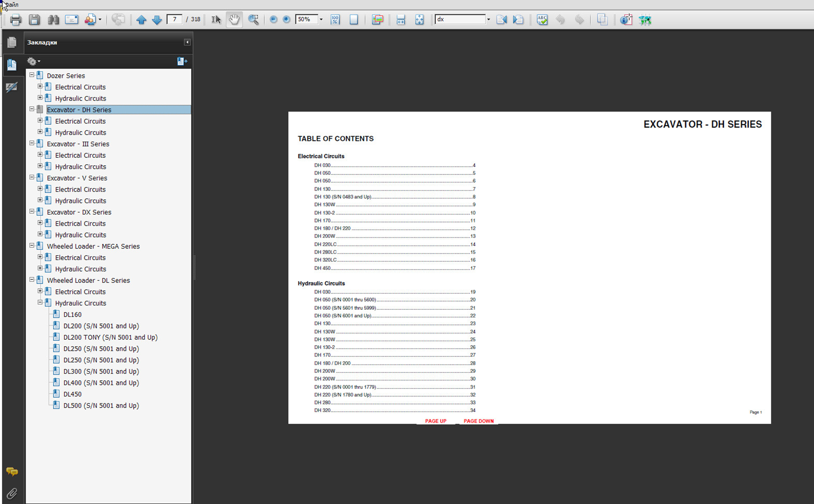Click the page number input field
This screenshot has width=814, height=504.
click(x=174, y=20)
